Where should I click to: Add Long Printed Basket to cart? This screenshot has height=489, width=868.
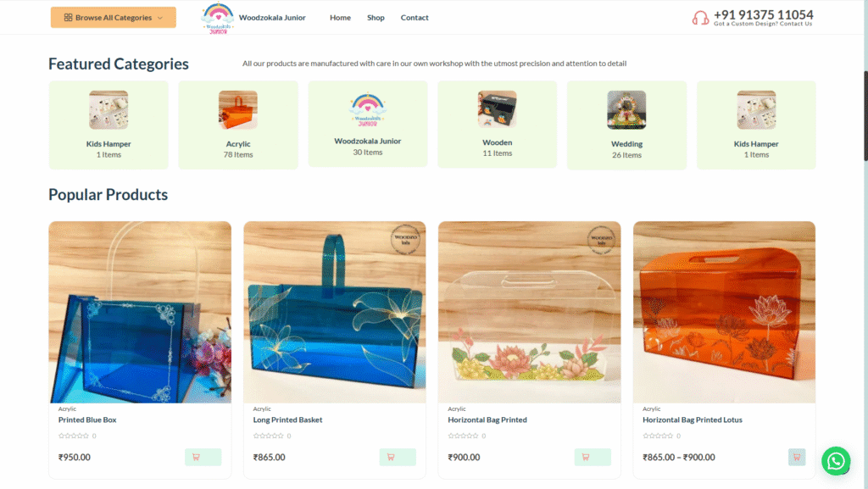pyautogui.click(x=398, y=457)
